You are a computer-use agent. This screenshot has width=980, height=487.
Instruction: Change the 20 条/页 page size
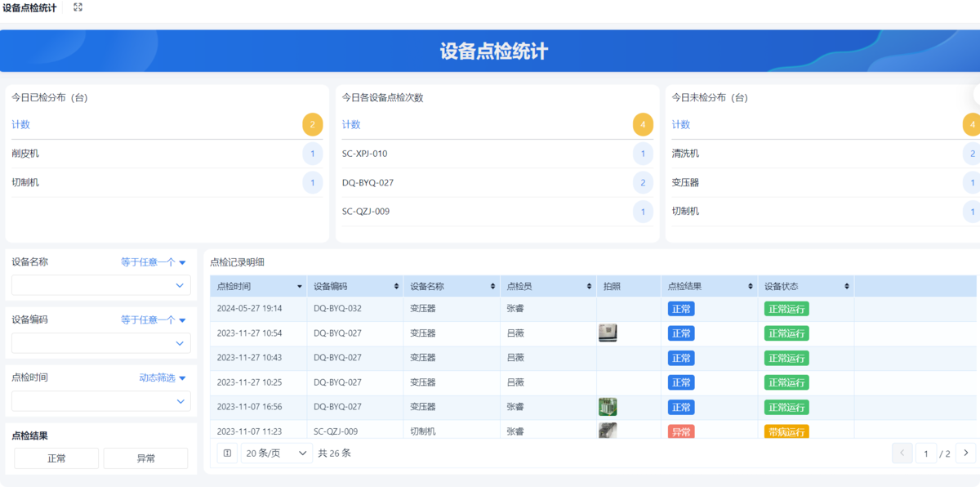[x=277, y=453]
